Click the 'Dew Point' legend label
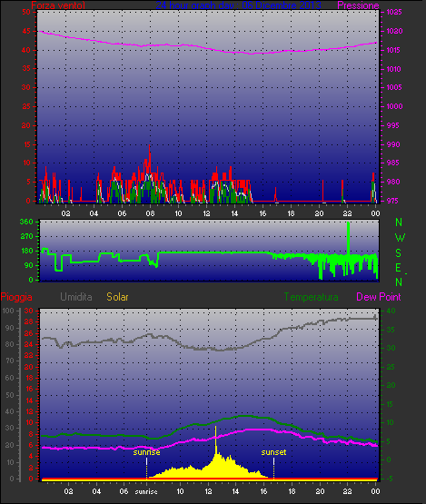Viewport: 426px width, 504px height. tap(379, 297)
